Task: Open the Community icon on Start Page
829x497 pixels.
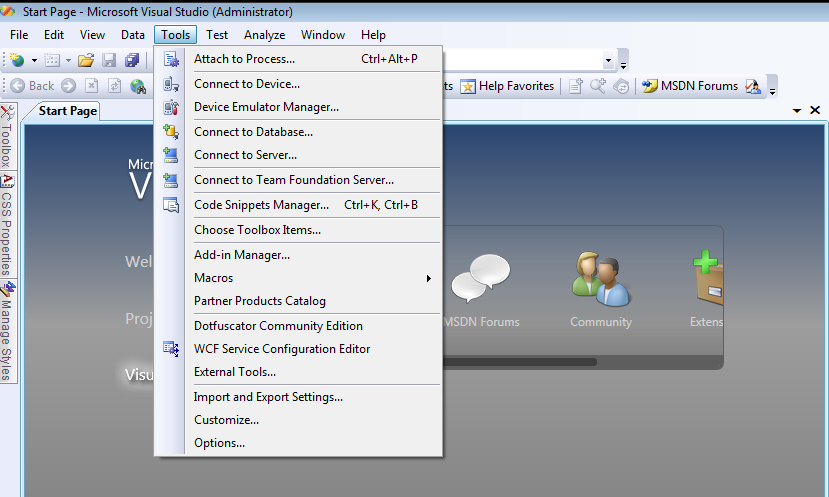Action: pos(601,280)
